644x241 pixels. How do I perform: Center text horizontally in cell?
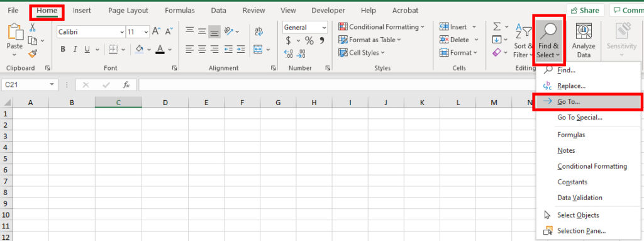coord(202,49)
